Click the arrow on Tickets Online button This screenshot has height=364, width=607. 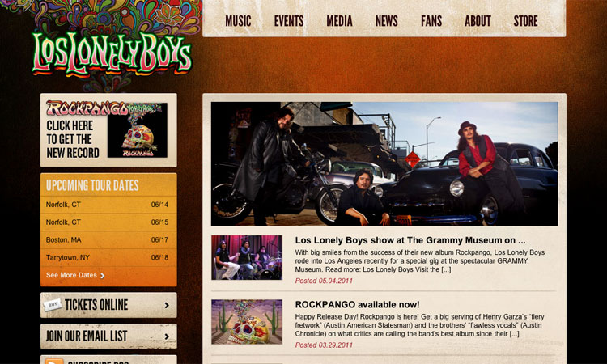coord(167,305)
